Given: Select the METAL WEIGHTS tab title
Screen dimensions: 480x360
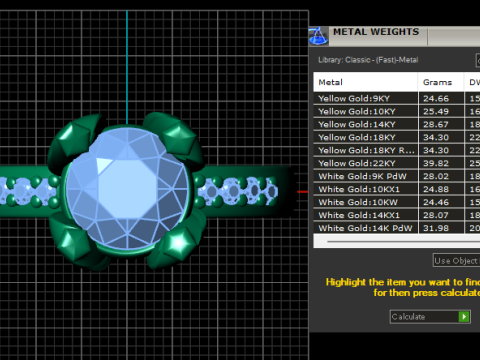Looking at the screenshot, I should pyautogui.click(x=376, y=32).
